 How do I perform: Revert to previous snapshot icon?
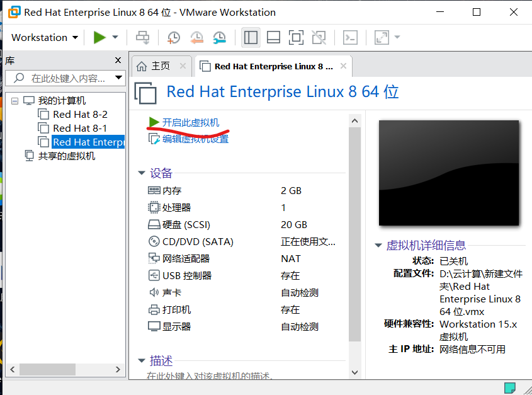[x=197, y=37]
